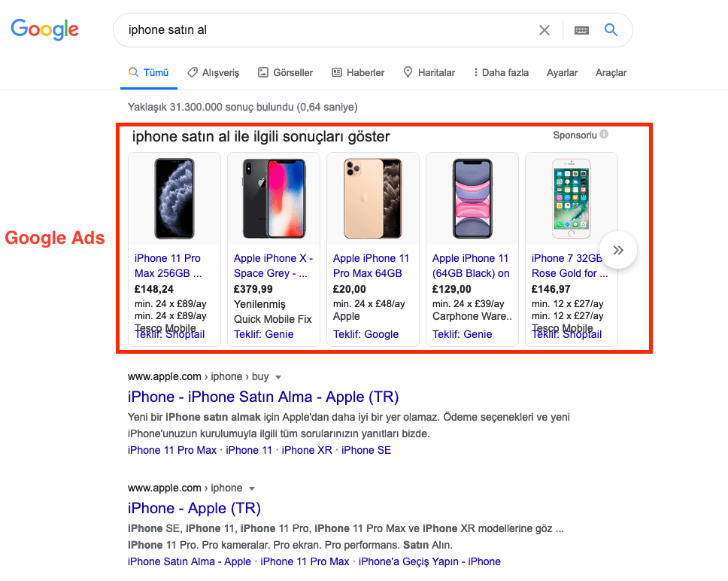Open the iPhone SE sitelink
This screenshot has height=581, width=728.
point(366,451)
